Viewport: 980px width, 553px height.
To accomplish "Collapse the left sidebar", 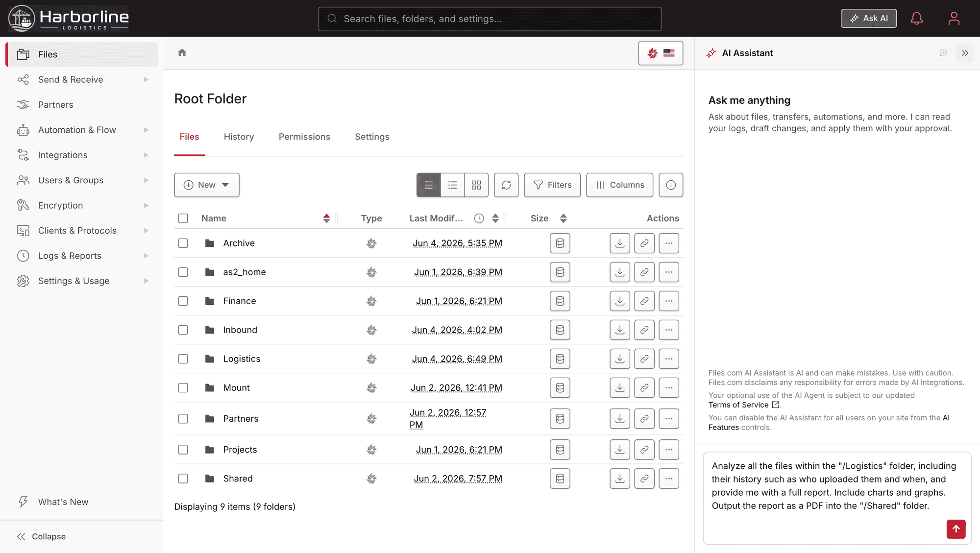I will pos(41,537).
